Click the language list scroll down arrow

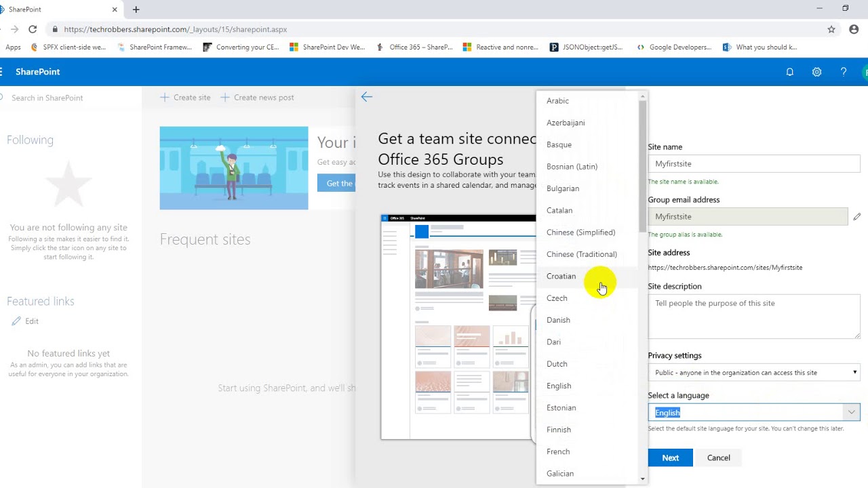(x=643, y=479)
